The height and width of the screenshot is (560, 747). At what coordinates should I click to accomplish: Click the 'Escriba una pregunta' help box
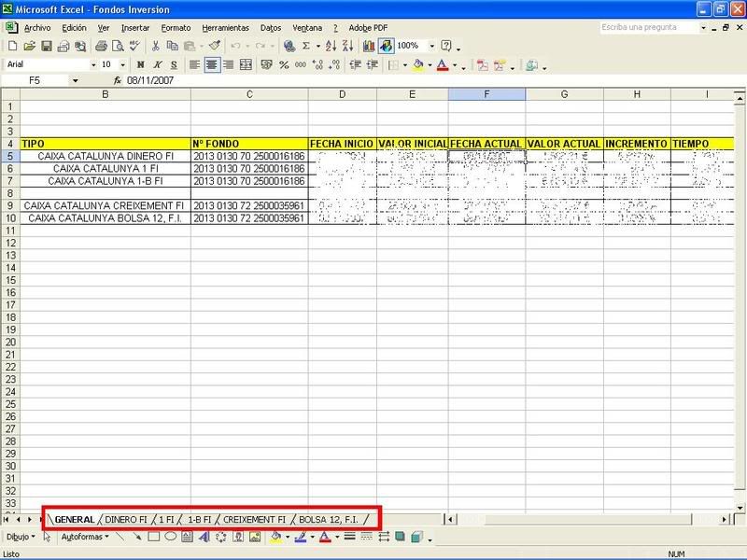coord(648,28)
